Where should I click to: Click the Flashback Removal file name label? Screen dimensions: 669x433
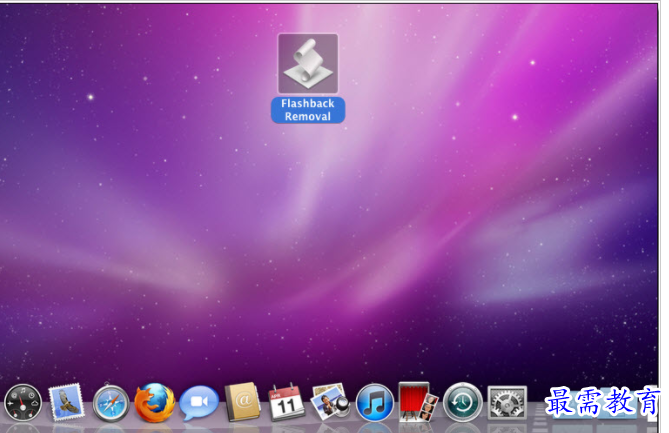tap(308, 110)
